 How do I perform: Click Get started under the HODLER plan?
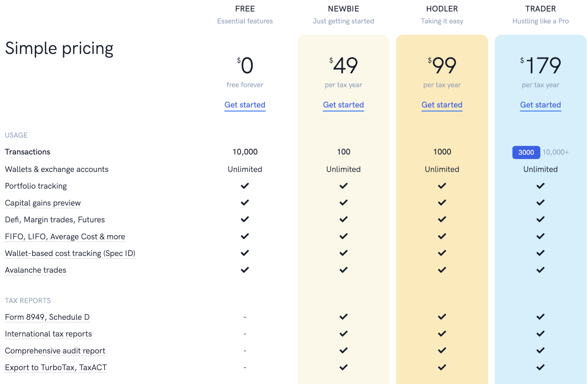pyautogui.click(x=442, y=105)
